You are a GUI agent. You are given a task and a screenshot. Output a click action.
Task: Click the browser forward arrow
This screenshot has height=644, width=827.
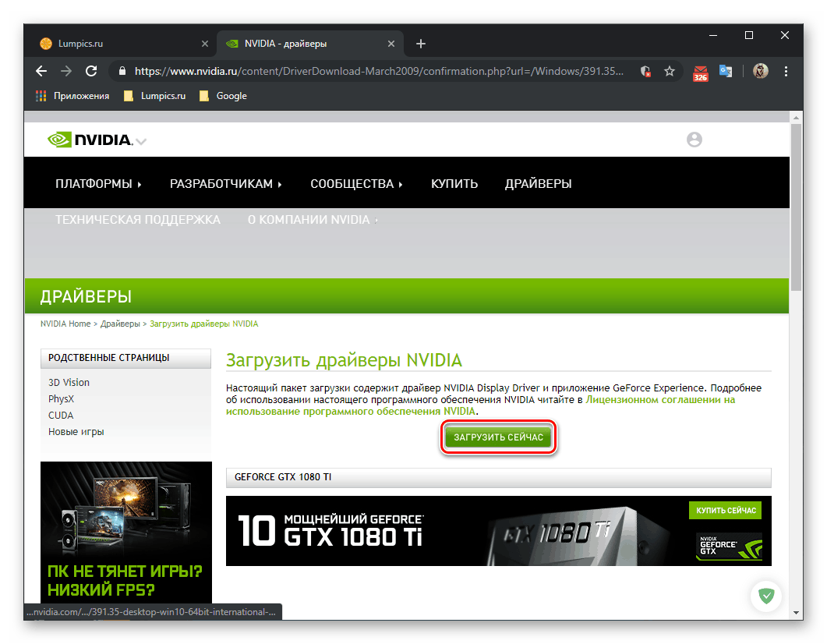[x=66, y=71]
